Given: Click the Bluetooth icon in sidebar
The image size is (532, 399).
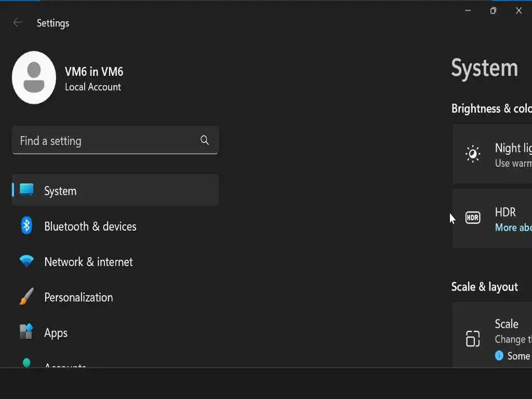Looking at the screenshot, I should 26,226.
